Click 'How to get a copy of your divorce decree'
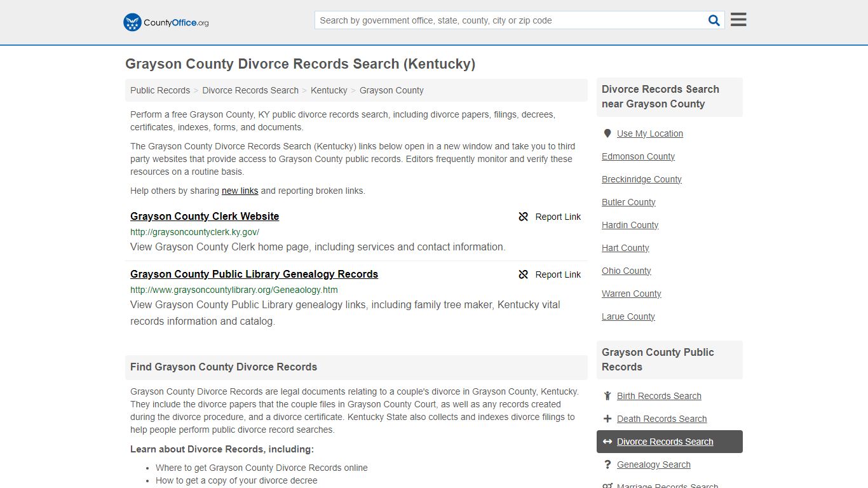This screenshot has height=488, width=868. pyautogui.click(x=236, y=480)
